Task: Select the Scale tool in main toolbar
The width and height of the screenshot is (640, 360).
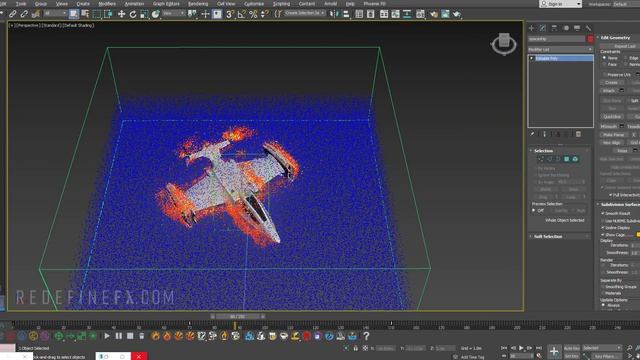Action: [144, 14]
